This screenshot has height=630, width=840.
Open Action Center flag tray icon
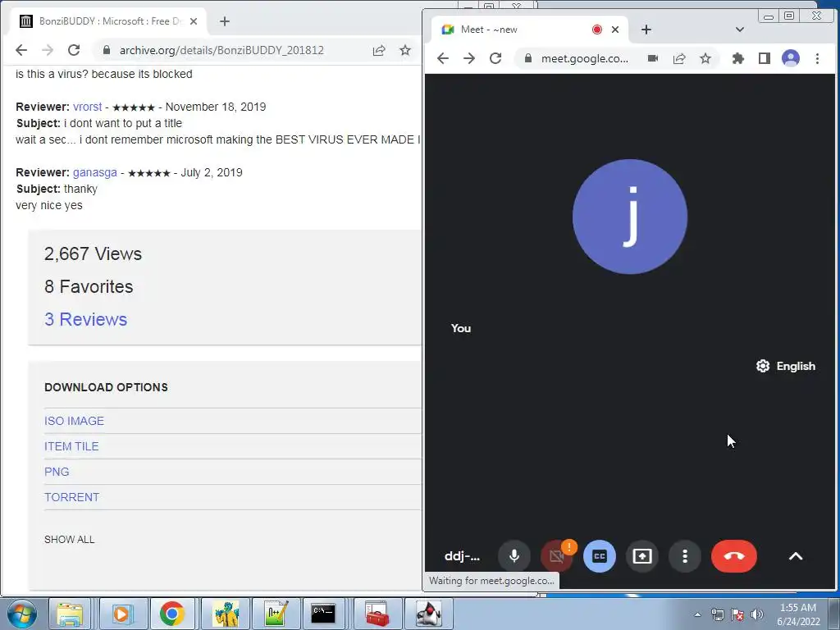pos(737,614)
